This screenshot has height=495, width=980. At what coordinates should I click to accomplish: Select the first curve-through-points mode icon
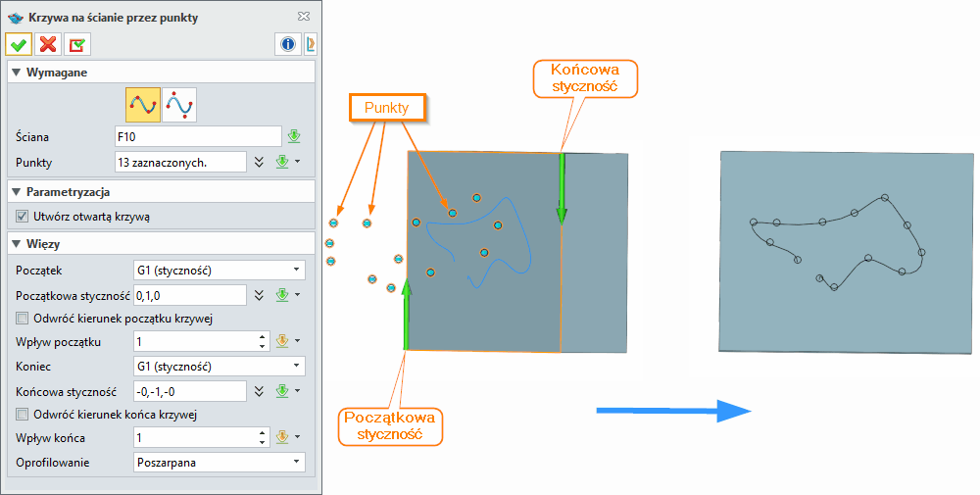(143, 104)
